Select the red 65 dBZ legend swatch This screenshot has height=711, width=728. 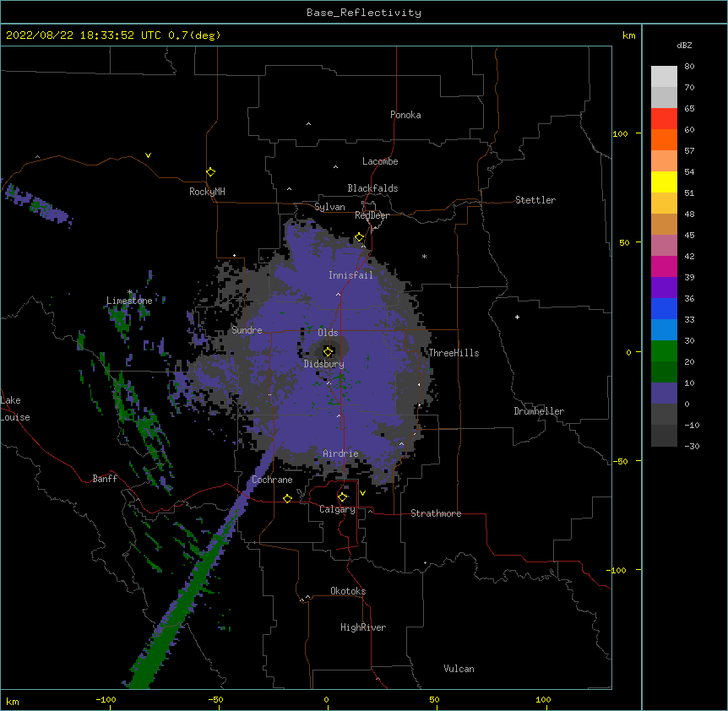click(664, 118)
